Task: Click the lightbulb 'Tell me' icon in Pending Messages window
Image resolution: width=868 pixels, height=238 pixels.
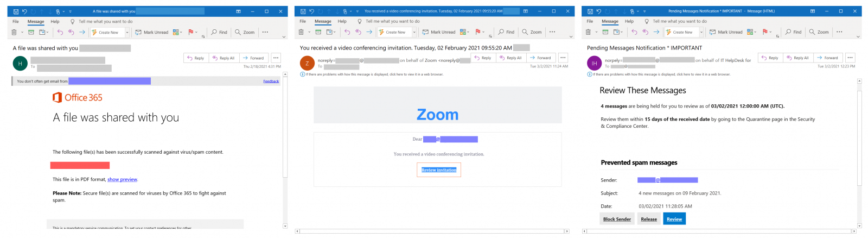Action: (647, 22)
